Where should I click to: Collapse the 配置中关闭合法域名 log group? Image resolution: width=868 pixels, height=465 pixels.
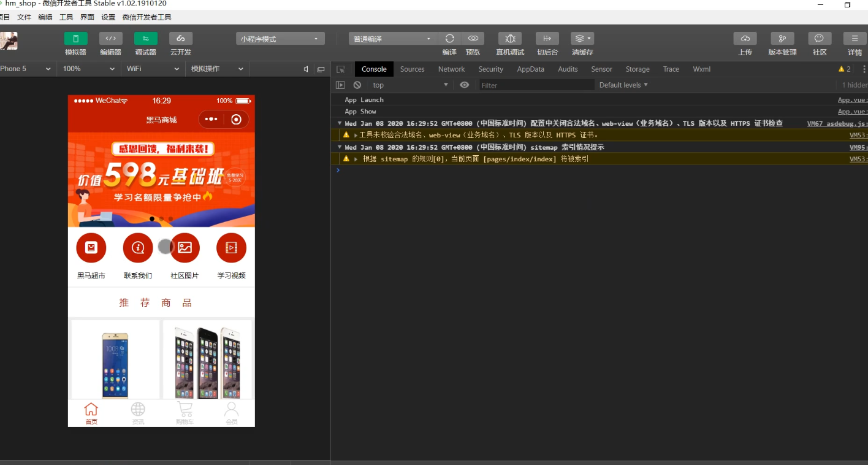(340, 123)
